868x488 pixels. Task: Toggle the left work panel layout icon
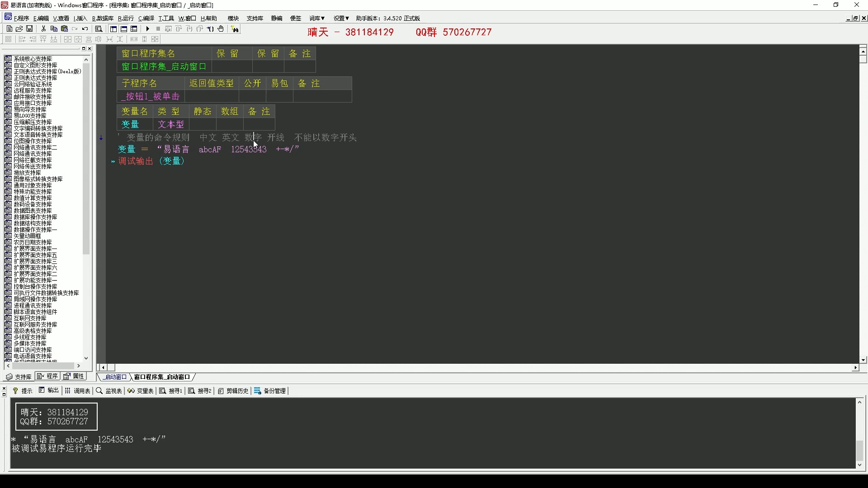tap(113, 28)
